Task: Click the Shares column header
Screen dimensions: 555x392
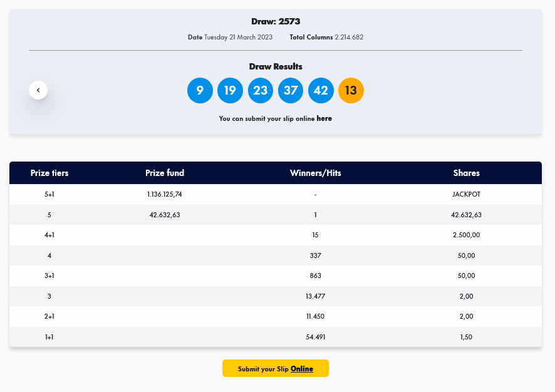Action: click(x=466, y=173)
